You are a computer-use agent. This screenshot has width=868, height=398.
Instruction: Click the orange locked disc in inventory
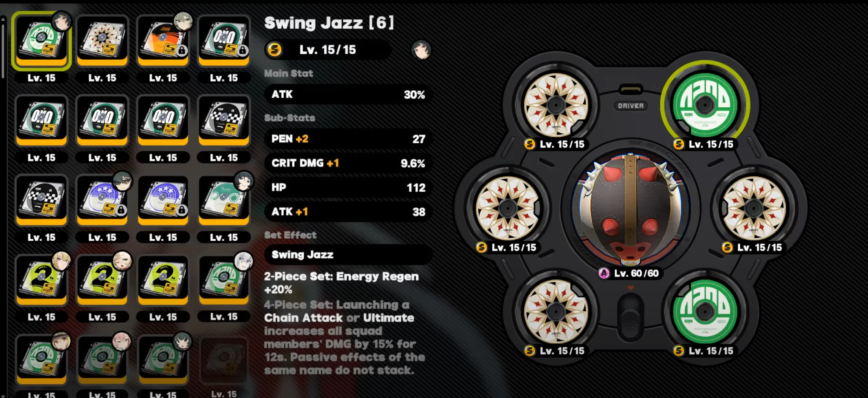(x=163, y=41)
